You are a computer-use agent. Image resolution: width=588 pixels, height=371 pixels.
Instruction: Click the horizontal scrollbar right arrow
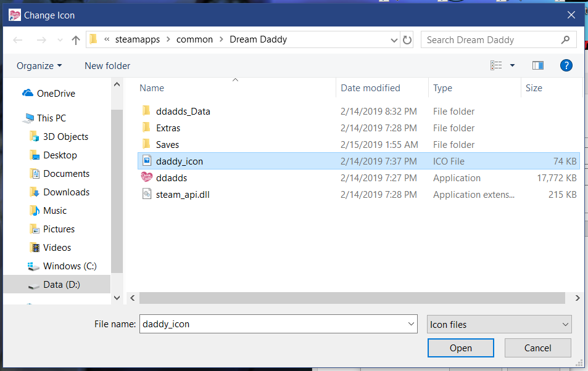577,298
